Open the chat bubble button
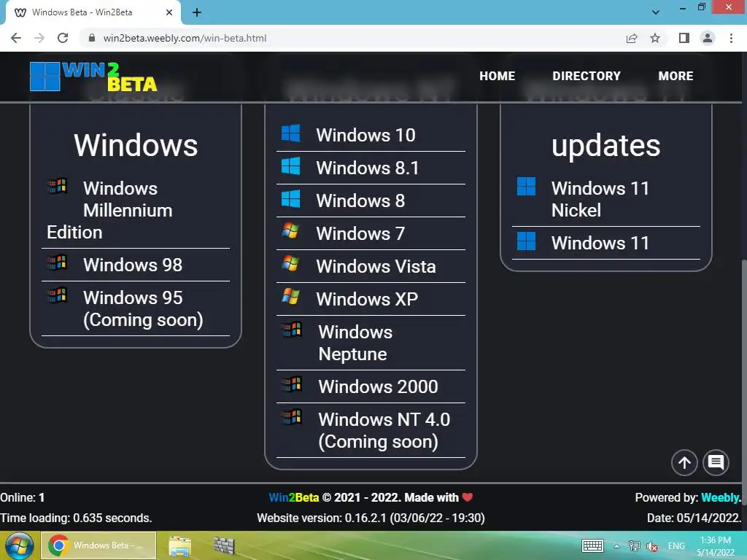The height and width of the screenshot is (560, 747). [716, 462]
